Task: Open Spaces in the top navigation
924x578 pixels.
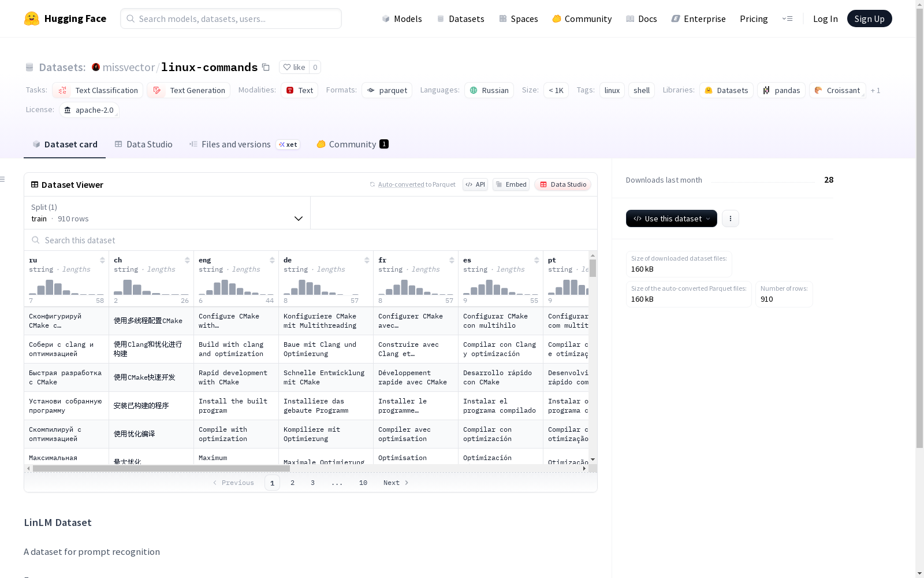Action: [x=518, y=18]
